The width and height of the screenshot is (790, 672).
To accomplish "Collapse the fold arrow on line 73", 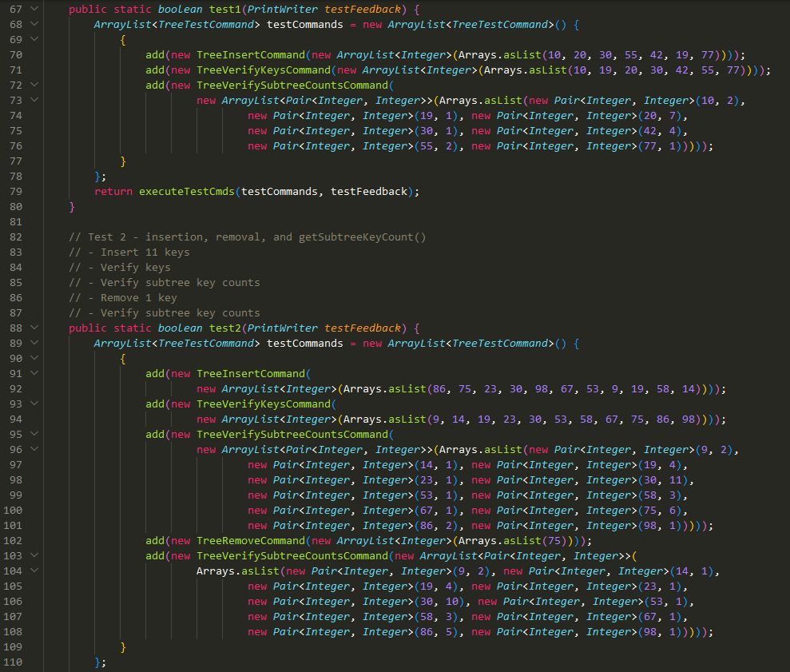I will point(35,100).
